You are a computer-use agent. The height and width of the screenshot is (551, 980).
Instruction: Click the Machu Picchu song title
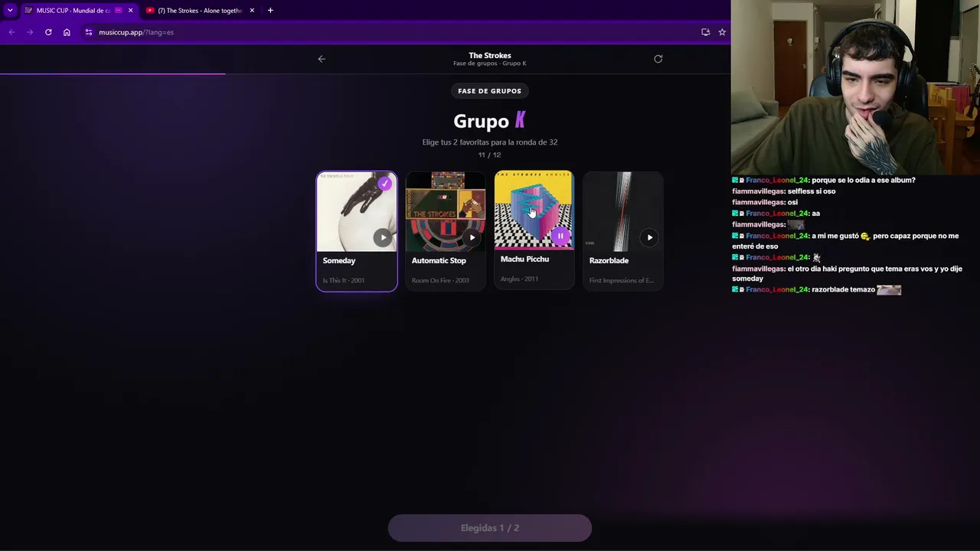point(524,259)
